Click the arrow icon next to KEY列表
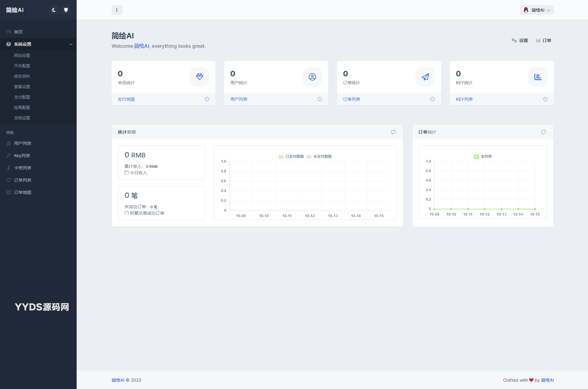Viewport: 588px width, 389px height. point(545,99)
